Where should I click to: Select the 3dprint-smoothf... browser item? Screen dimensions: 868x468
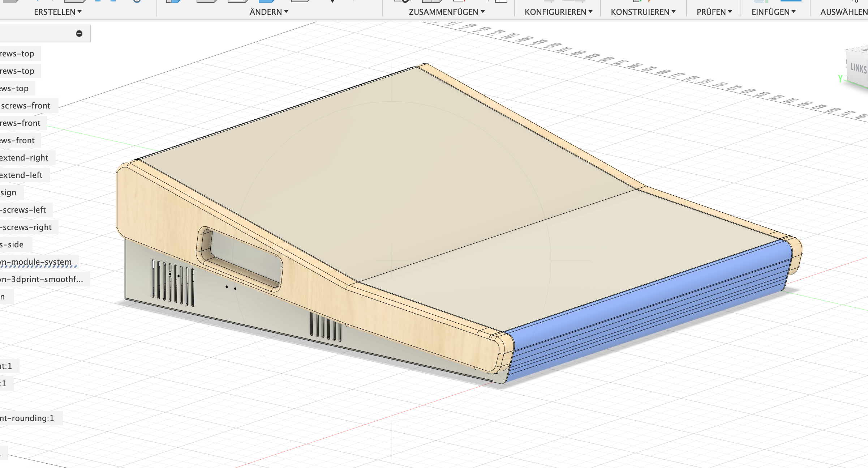click(x=42, y=279)
